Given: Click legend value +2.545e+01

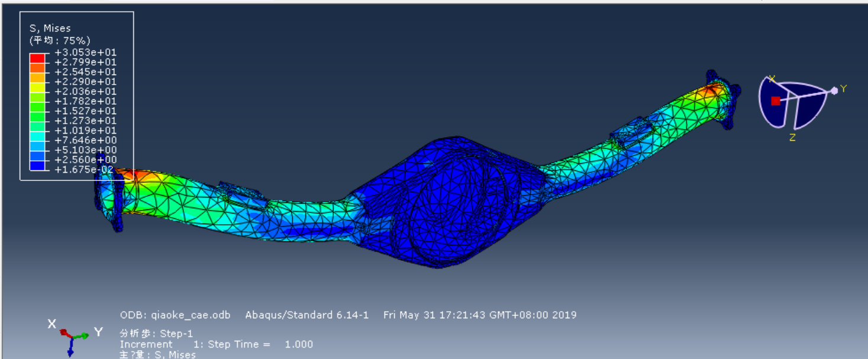Looking at the screenshot, I should pyautogui.click(x=85, y=72).
